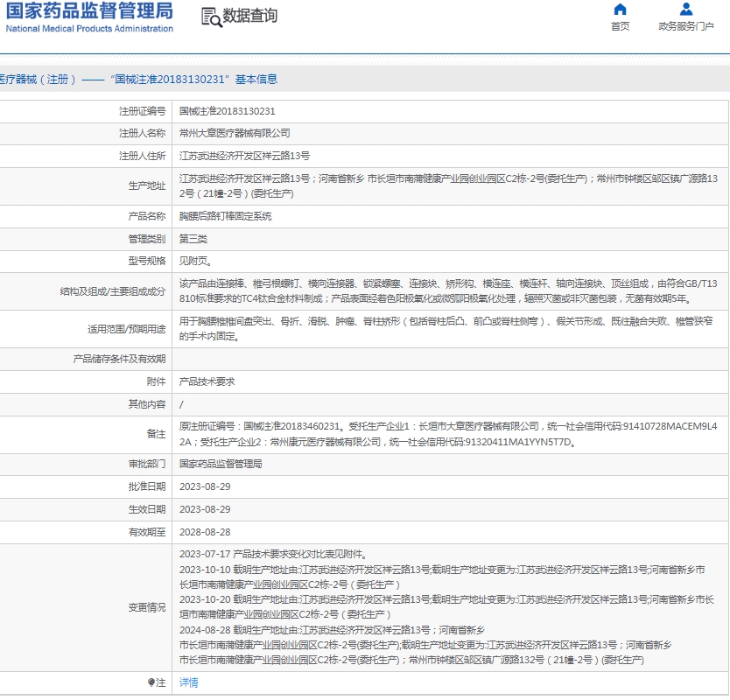This screenshot has height=700, width=730.
Task: Click the 见附页。 model spec value
Action: tap(195, 261)
